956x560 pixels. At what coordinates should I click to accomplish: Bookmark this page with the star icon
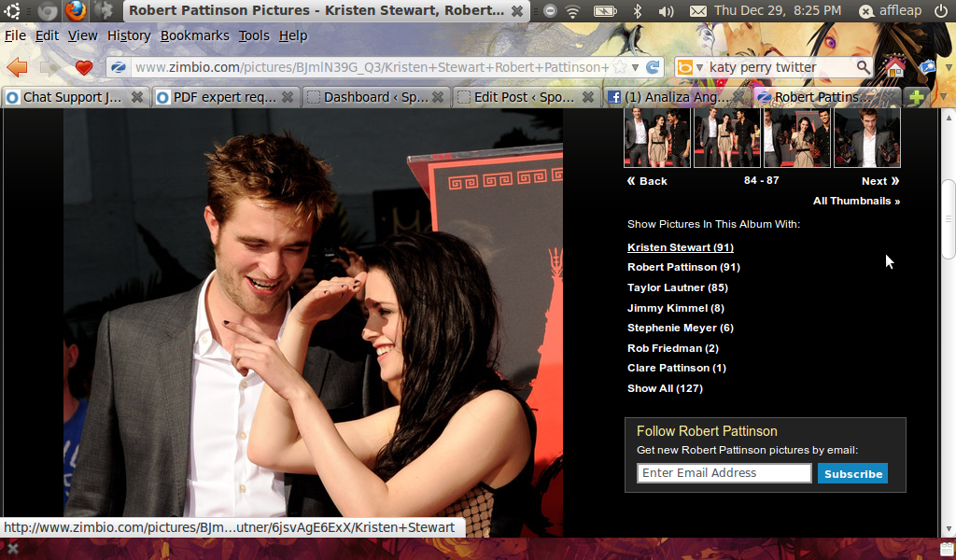[620, 67]
